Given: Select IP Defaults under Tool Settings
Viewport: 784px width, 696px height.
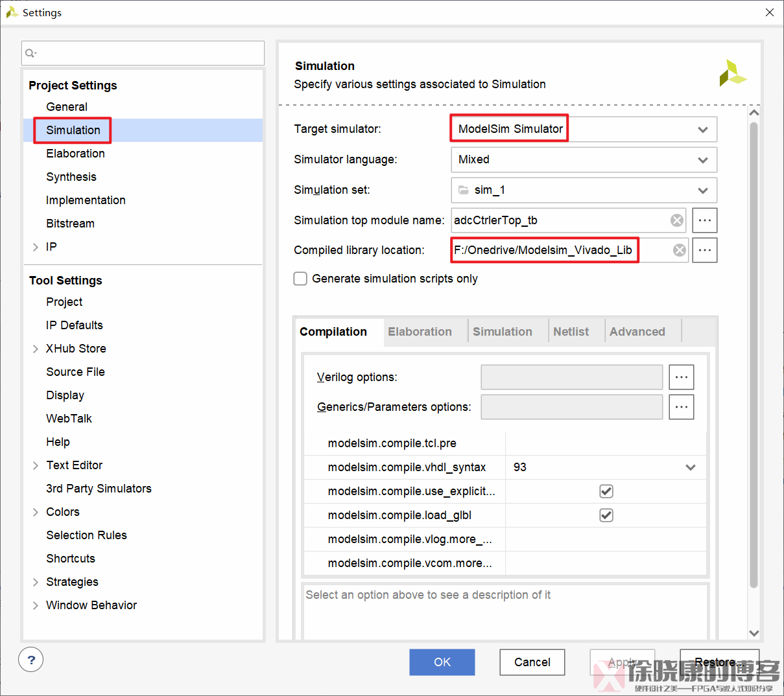Looking at the screenshot, I should [75, 325].
